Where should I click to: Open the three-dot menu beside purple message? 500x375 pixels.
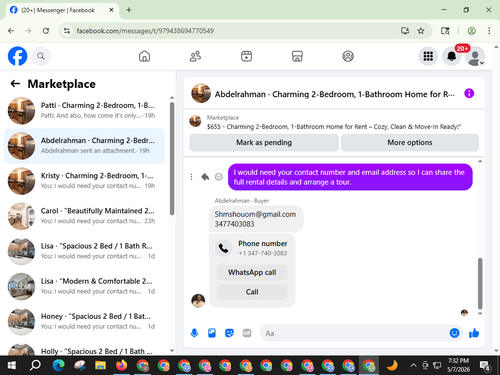point(191,177)
